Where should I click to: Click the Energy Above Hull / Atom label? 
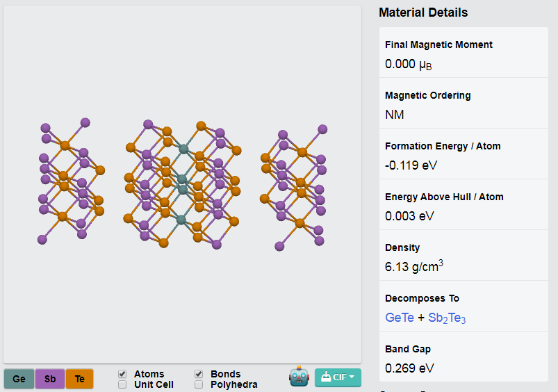point(444,197)
